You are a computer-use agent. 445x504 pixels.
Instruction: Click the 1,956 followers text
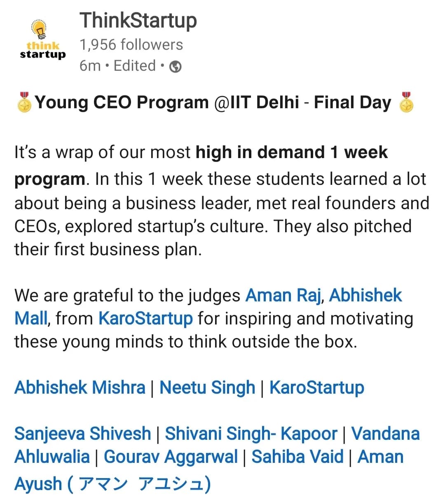[x=131, y=44]
